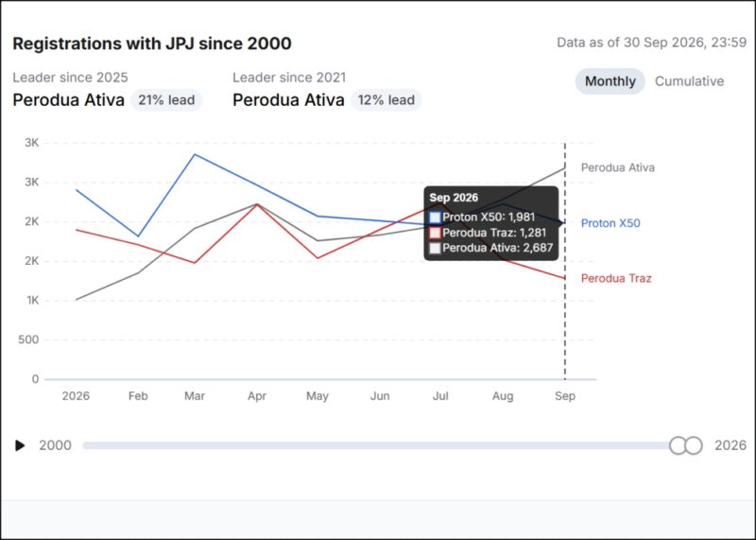Click the left handle of year slider
The width and height of the screenshot is (756, 540).
pyautogui.click(x=678, y=445)
